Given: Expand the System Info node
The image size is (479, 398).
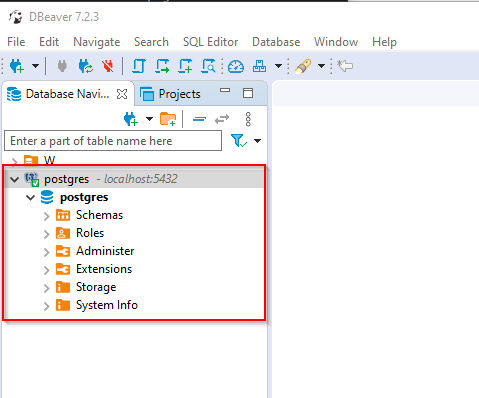Looking at the screenshot, I should (46, 306).
